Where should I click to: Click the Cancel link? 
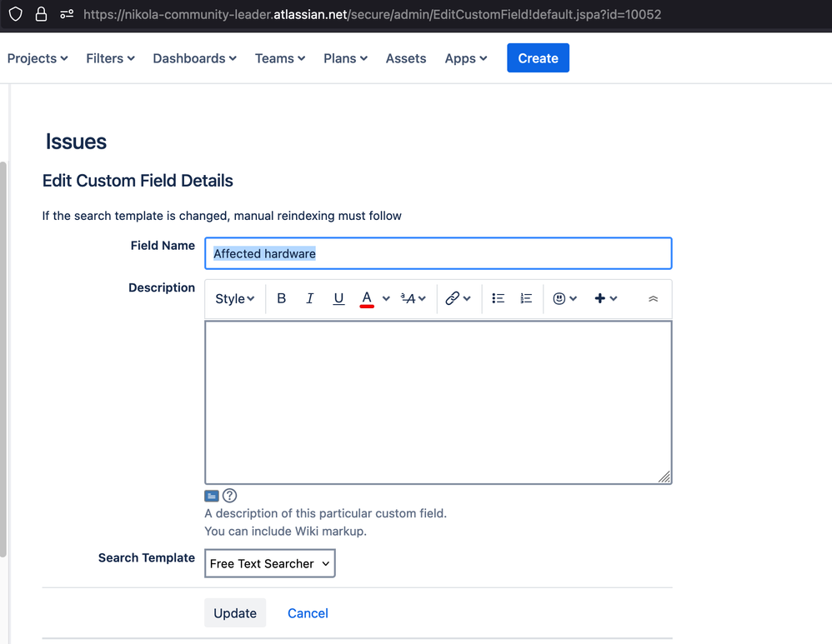[308, 613]
